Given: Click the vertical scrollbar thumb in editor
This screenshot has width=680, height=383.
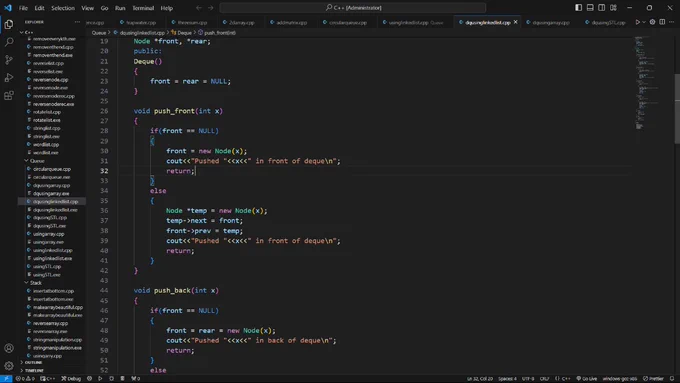Looking at the screenshot, I should (677, 108).
